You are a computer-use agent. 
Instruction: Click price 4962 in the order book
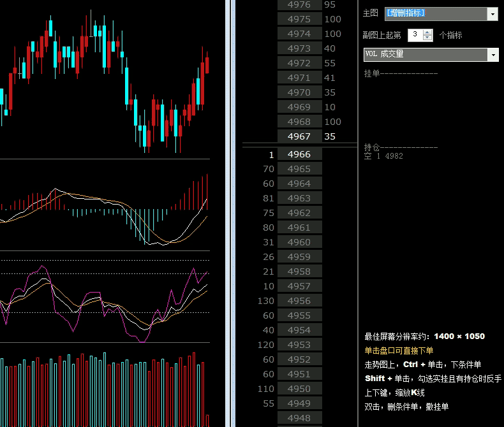pyautogui.click(x=300, y=213)
